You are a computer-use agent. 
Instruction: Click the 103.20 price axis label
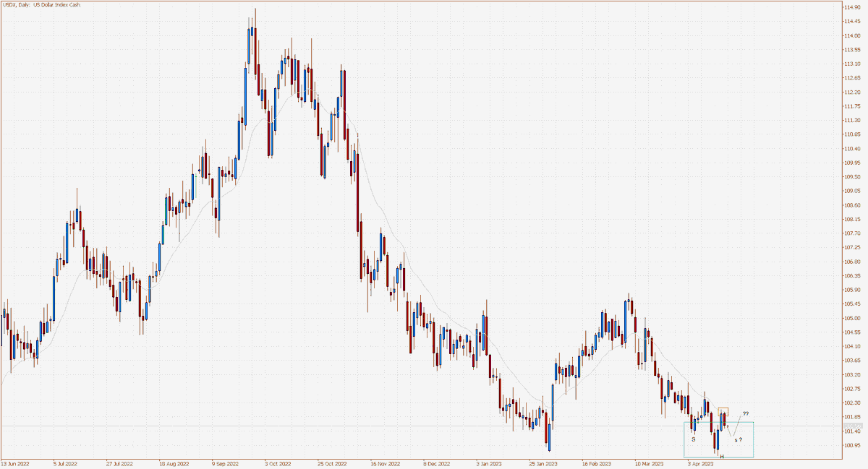click(x=851, y=374)
